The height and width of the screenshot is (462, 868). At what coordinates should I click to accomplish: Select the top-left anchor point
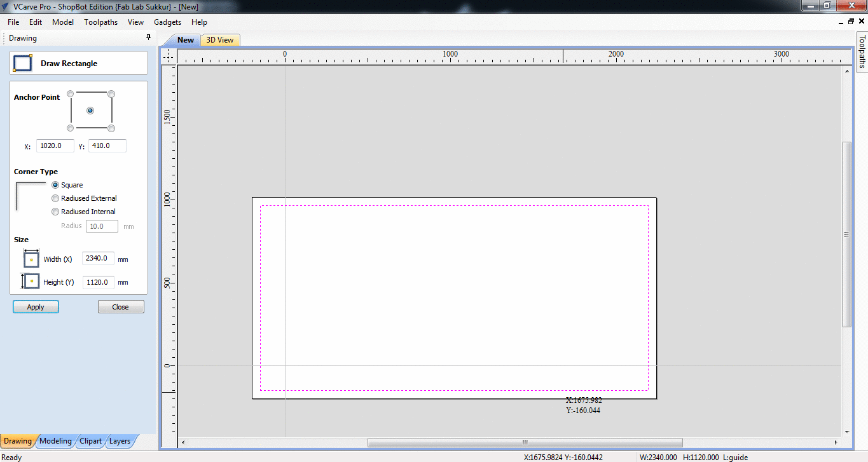click(x=71, y=94)
